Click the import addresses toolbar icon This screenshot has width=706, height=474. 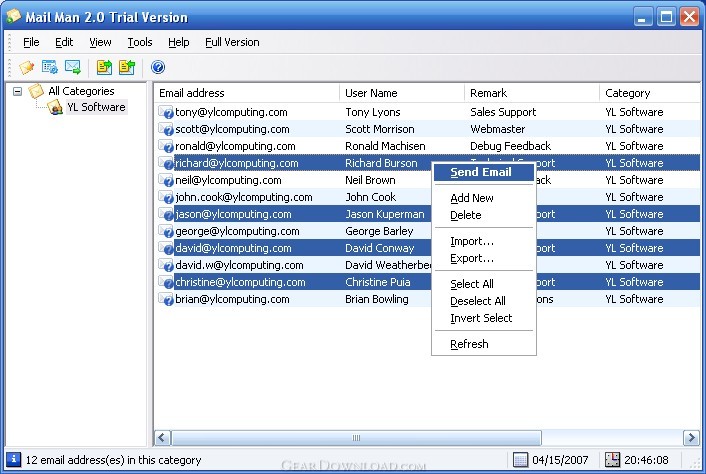click(x=127, y=67)
